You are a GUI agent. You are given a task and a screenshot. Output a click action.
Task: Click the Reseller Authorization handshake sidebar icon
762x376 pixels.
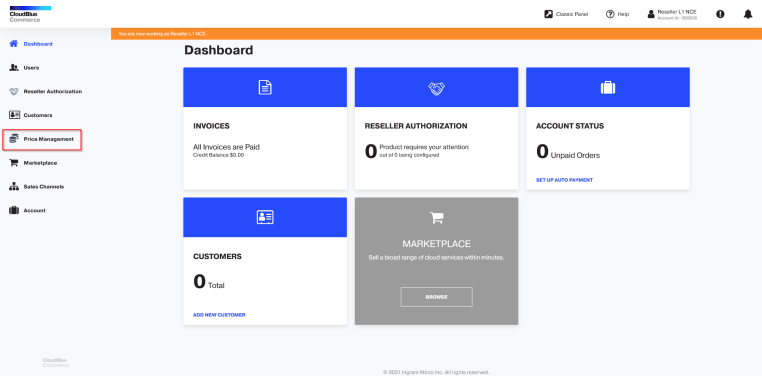[x=14, y=91]
